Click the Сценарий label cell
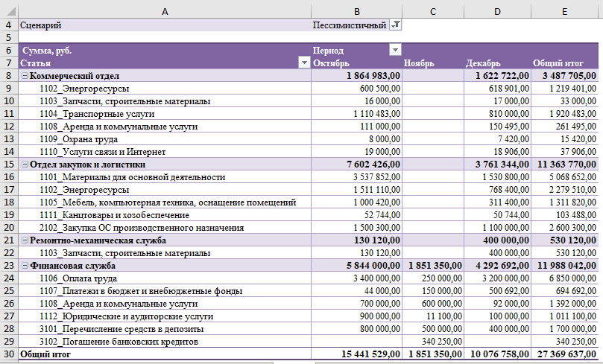The height and width of the screenshot is (364, 603). click(x=165, y=25)
